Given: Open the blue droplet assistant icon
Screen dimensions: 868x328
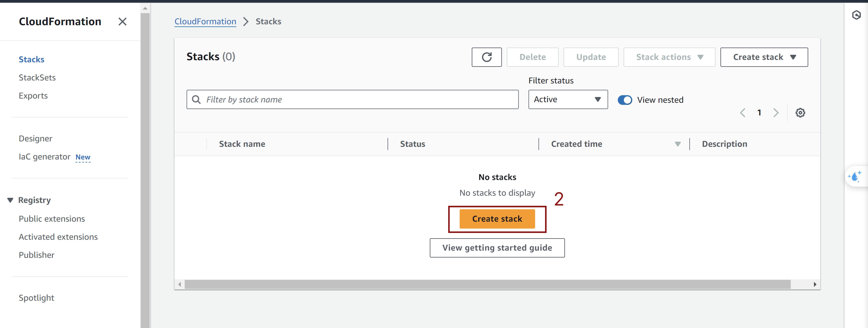Looking at the screenshot, I should (x=855, y=176).
